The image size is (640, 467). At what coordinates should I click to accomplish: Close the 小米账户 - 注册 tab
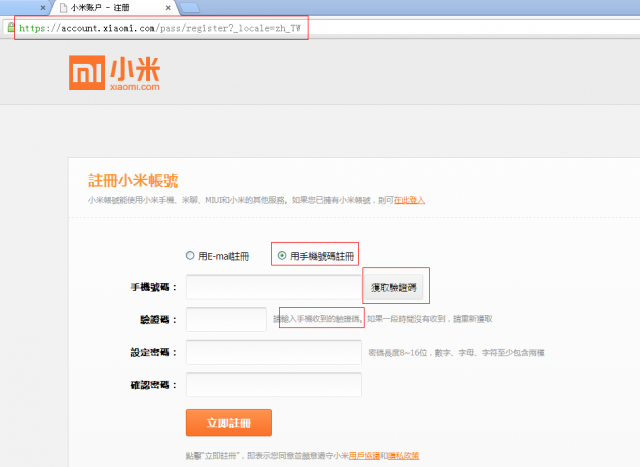168,8
